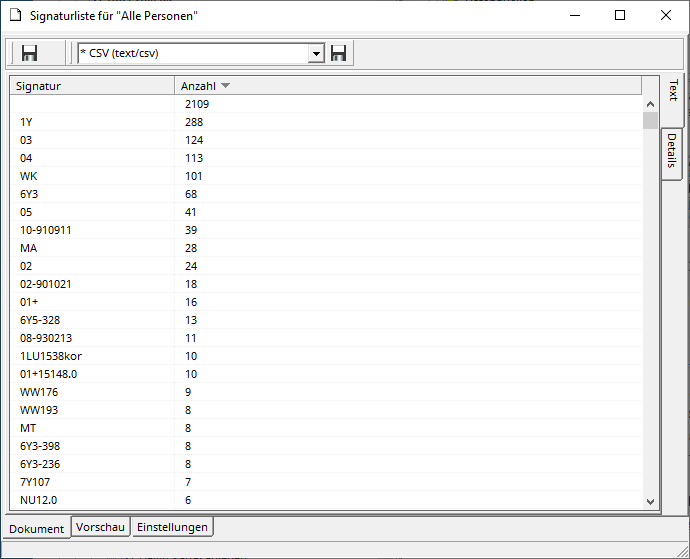Switch to the Vorschau tab
This screenshot has width=690, height=559.
tap(101, 527)
